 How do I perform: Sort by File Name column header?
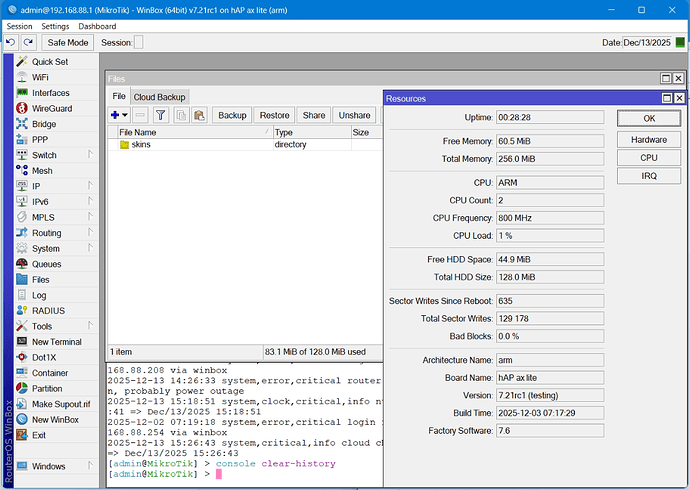[x=195, y=132]
